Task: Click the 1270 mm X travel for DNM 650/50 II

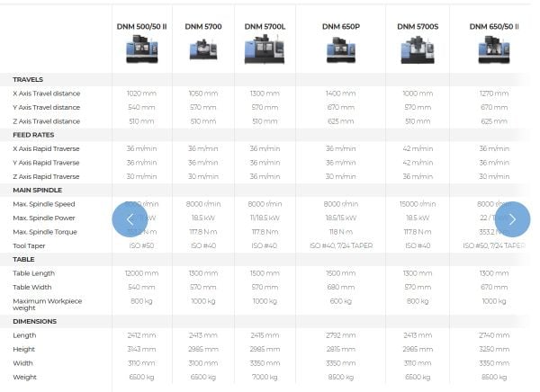Action: click(494, 94)
